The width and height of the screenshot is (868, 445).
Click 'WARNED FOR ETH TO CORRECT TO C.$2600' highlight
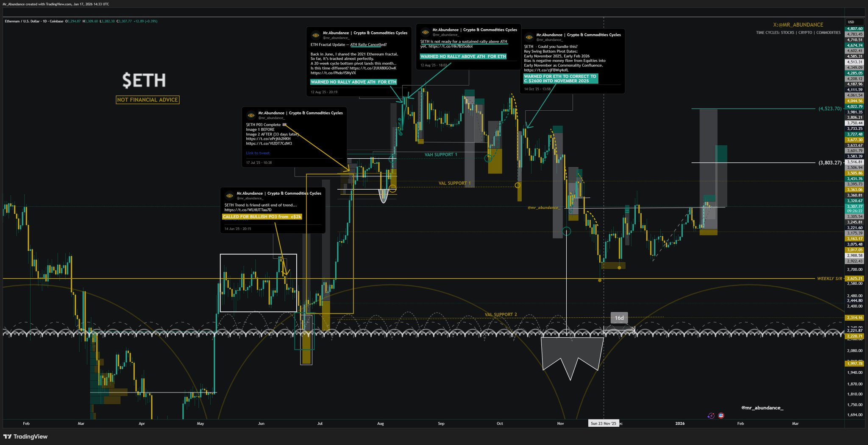(x=561, y=79)
